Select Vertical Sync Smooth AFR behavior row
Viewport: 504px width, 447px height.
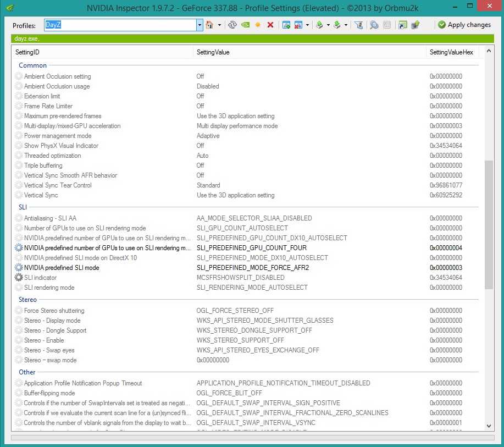pos(247,175)
